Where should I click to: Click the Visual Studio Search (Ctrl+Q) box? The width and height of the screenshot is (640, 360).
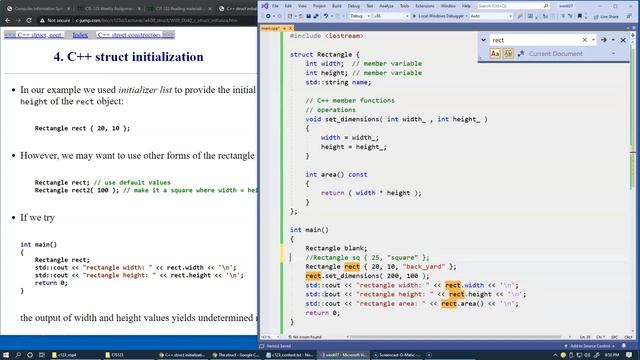pos(513,6)
